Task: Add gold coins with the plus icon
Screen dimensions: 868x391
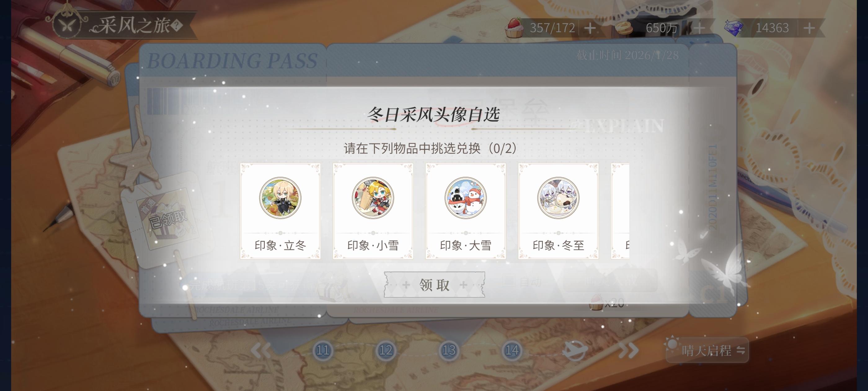Action: [699, 28]
